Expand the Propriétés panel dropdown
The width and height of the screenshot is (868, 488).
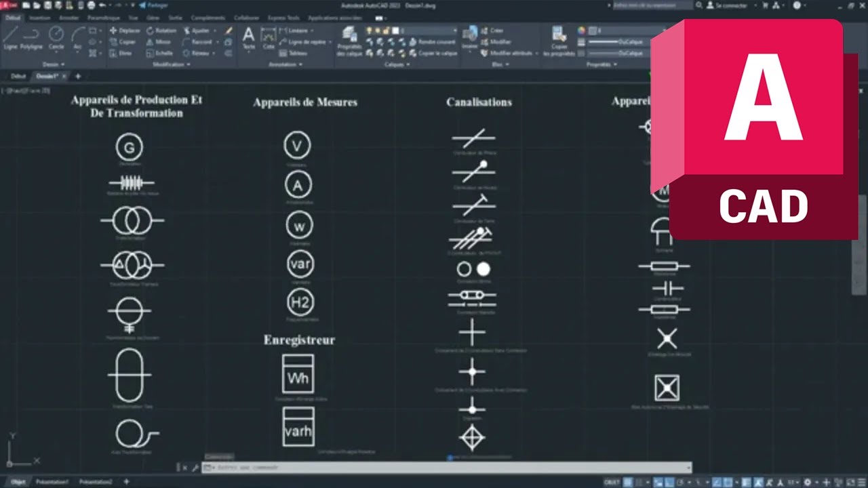(601, 64)
